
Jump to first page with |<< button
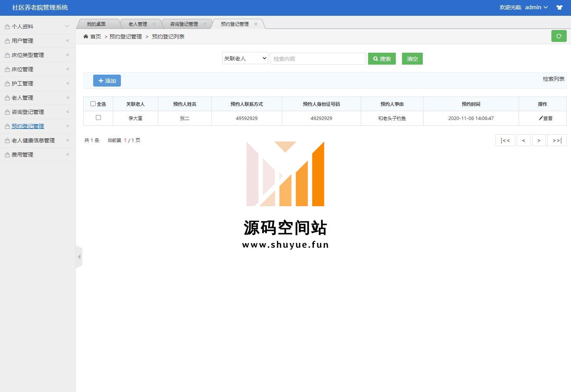click(505, 140)
